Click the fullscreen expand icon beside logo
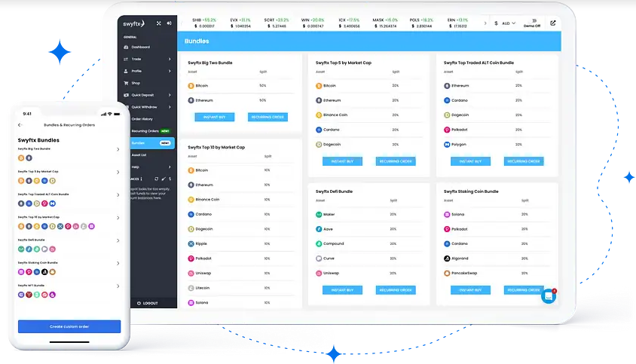Screen dimensions: 636x364 click(158, 23)
